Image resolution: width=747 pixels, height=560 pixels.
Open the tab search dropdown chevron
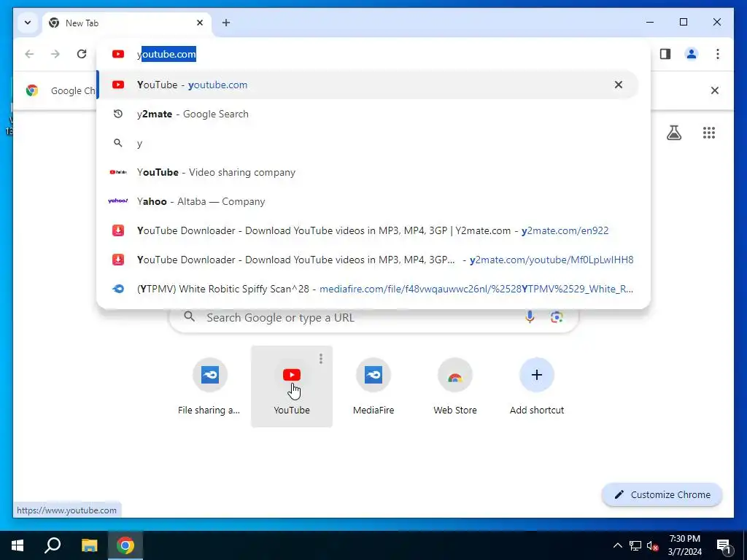[28, 23]
